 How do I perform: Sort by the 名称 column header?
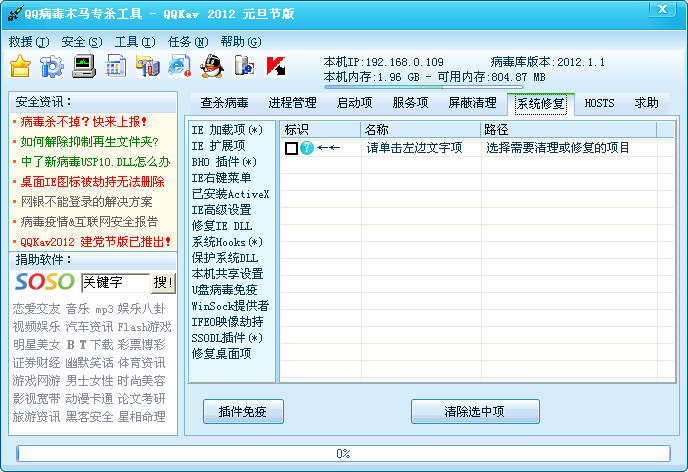coord(420,129)
